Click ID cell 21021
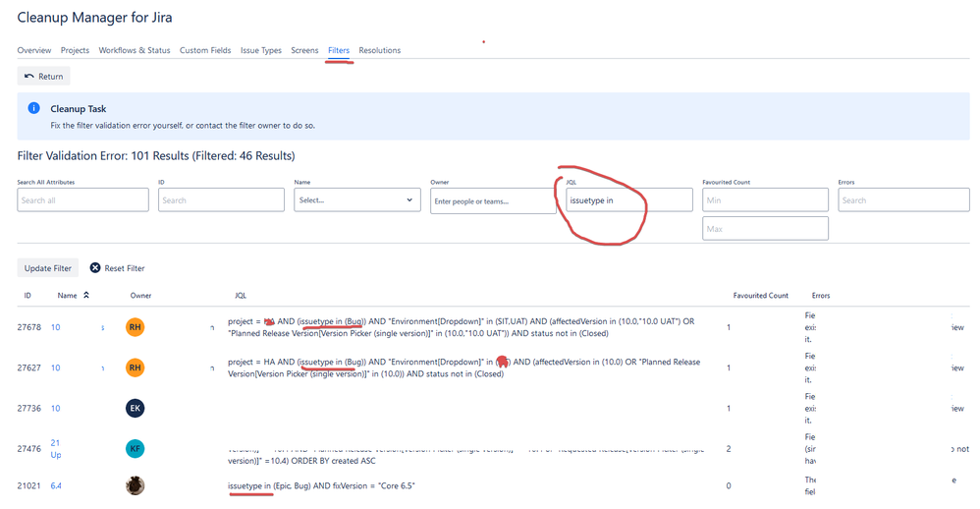 pos(28,485)
